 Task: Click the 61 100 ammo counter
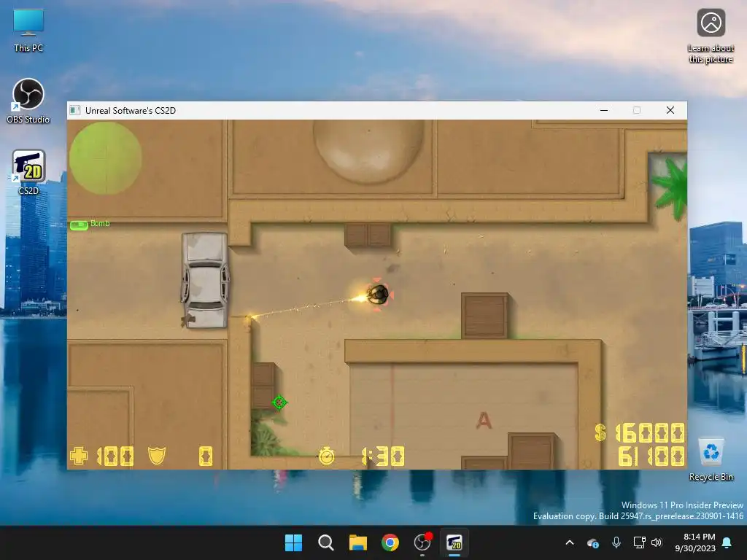tap(651, 456)
